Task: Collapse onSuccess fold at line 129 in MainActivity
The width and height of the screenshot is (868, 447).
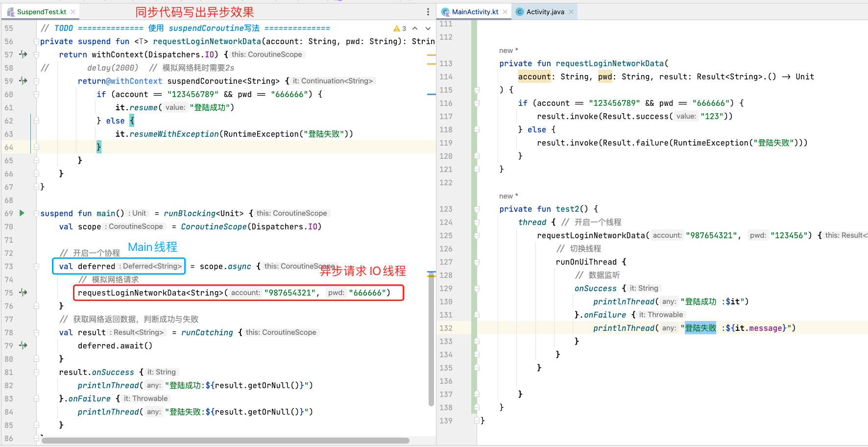Action: point(477,288)
